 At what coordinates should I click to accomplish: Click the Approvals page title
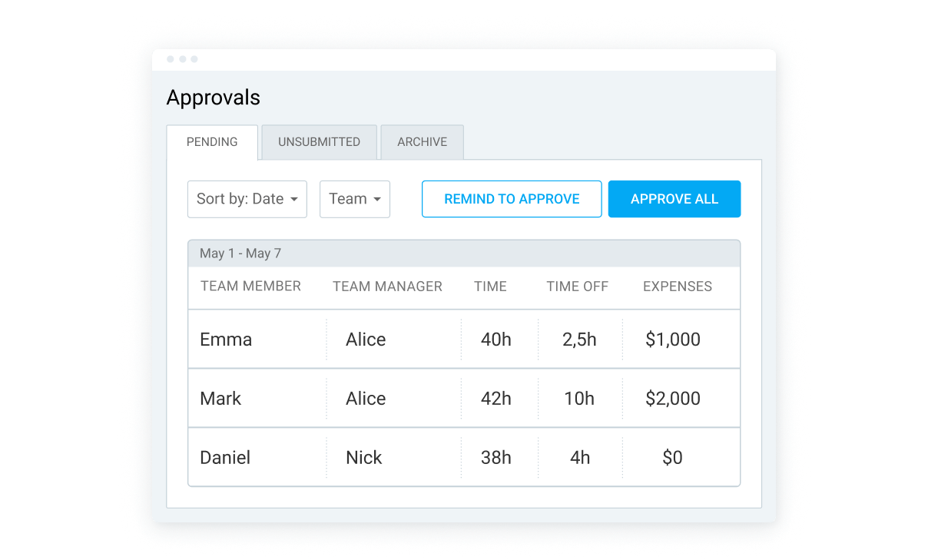(214, 98)
